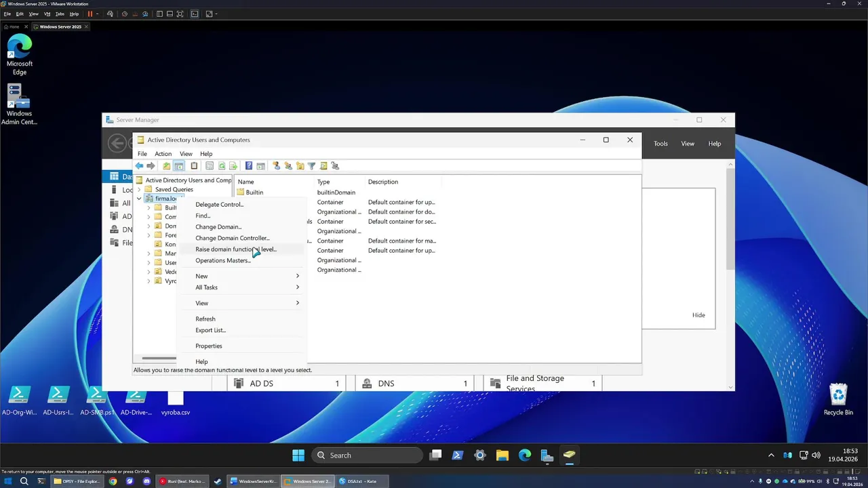Open the Tools menu in Server Manager

click(660, 144)
